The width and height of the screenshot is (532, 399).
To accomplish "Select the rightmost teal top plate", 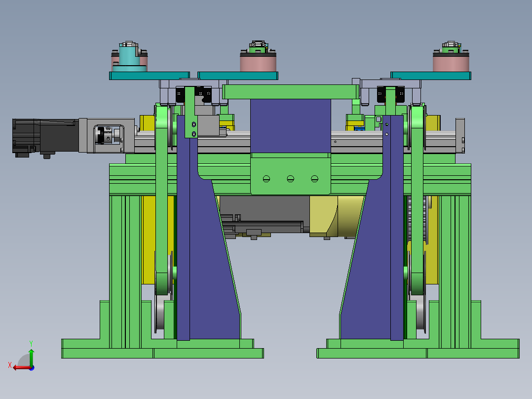I will pyautogui.click(x=430, y=76).
